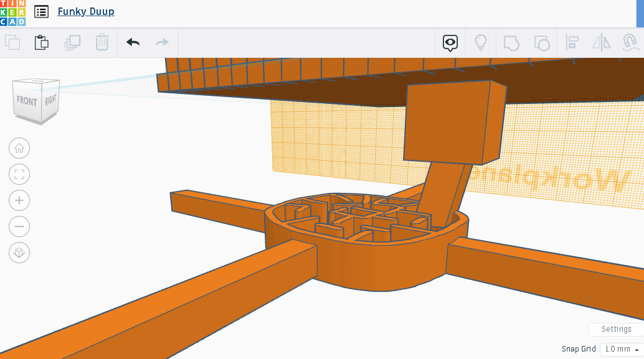644x359 pixels.
Task: Zoom in with the plus button
Action: (19, 200)
